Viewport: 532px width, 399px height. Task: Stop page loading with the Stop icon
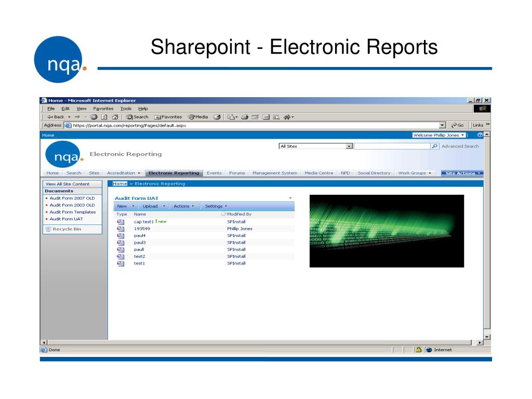[94, 117]
